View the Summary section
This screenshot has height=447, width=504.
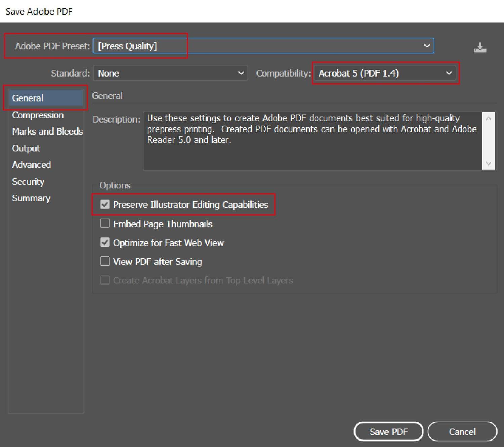31,198
